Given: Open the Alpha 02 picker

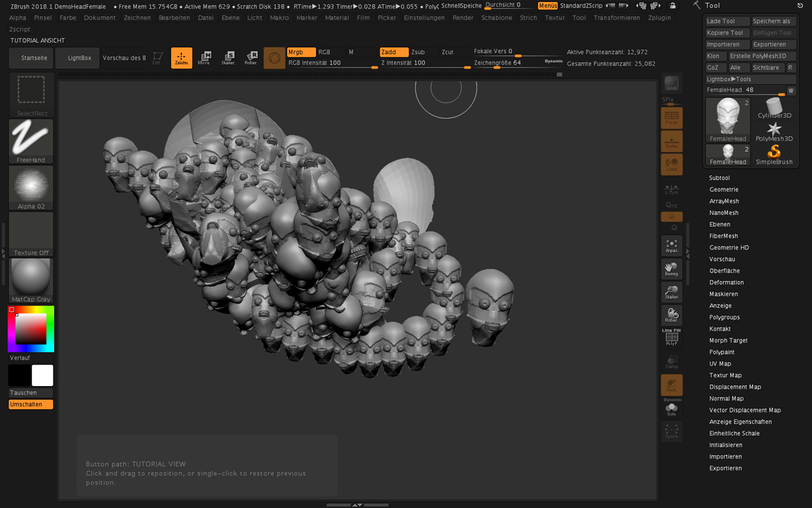Looking at the screenshot, I should point(31,188).
